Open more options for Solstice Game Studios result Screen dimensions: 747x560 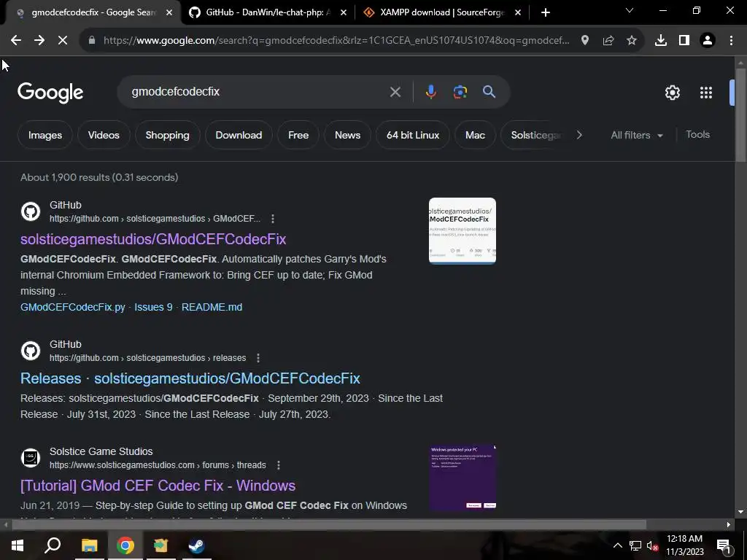pyautogui.click(x=278, y=464)
